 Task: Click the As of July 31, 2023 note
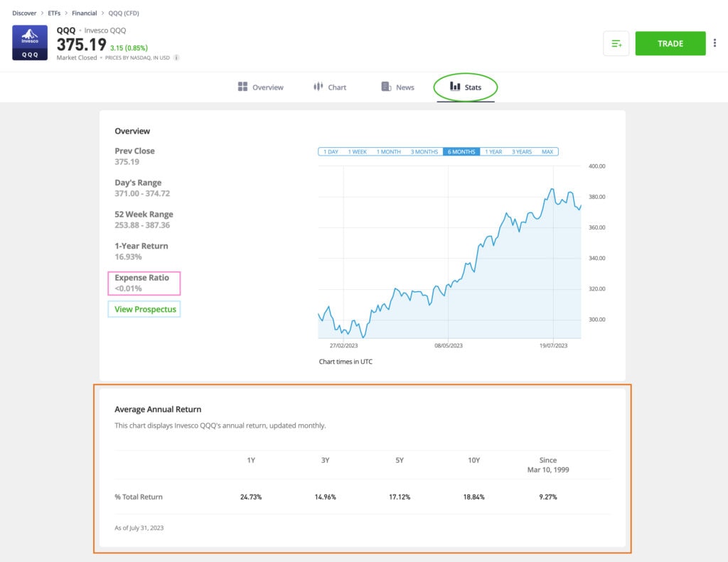pos(139,528)
